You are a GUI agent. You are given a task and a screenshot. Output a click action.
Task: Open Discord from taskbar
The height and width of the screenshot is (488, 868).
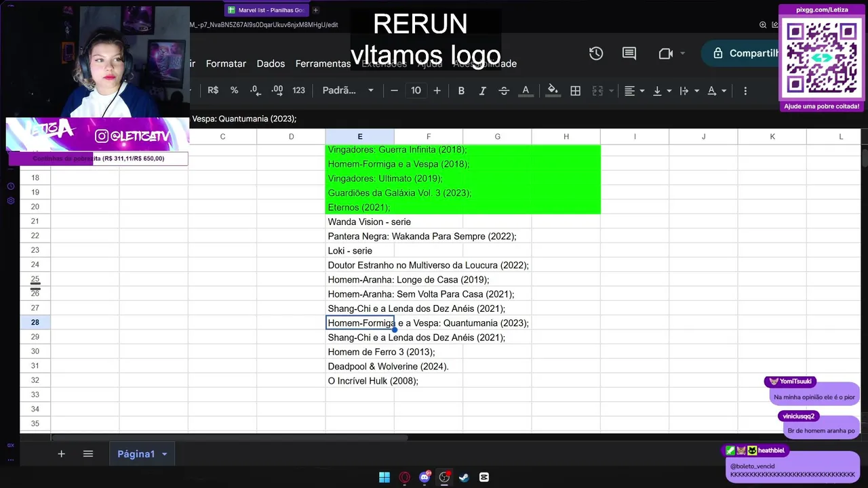click(425, 477)
